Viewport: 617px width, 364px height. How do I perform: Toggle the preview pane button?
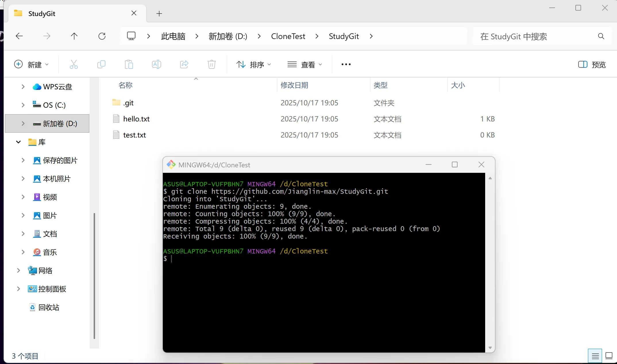[x=592, y=65]
